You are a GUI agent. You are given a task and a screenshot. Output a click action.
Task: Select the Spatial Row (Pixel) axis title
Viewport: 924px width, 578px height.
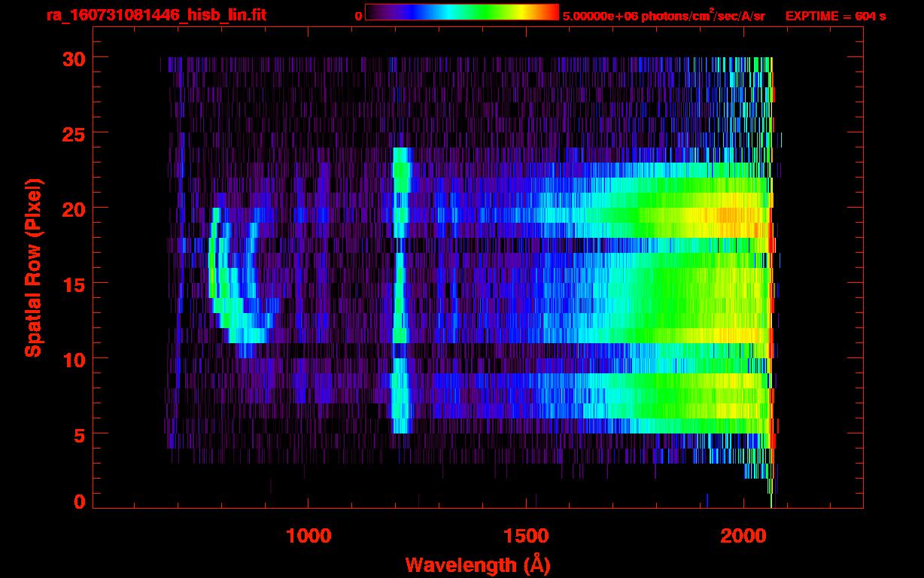pyautogui.click(x=33, y=267)
